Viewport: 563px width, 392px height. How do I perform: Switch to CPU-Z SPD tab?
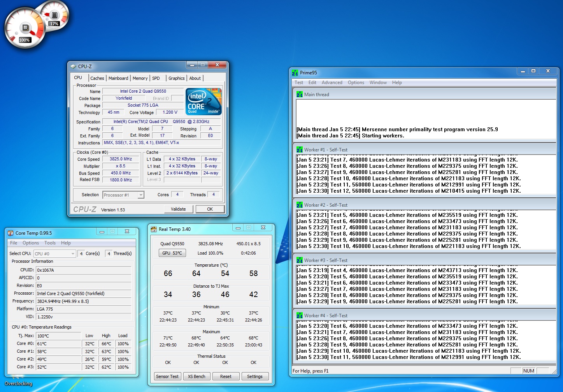point(156,78)
